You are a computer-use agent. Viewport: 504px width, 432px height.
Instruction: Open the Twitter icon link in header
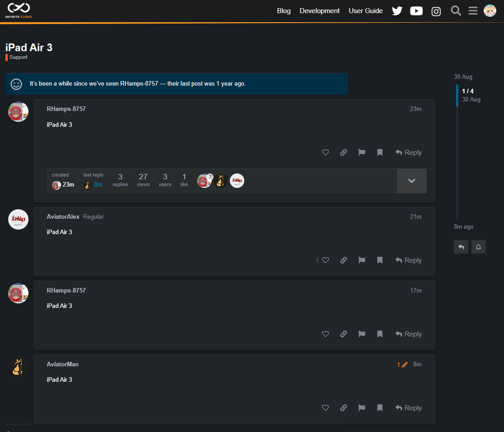pyautogui.click(x=397, y=11)
